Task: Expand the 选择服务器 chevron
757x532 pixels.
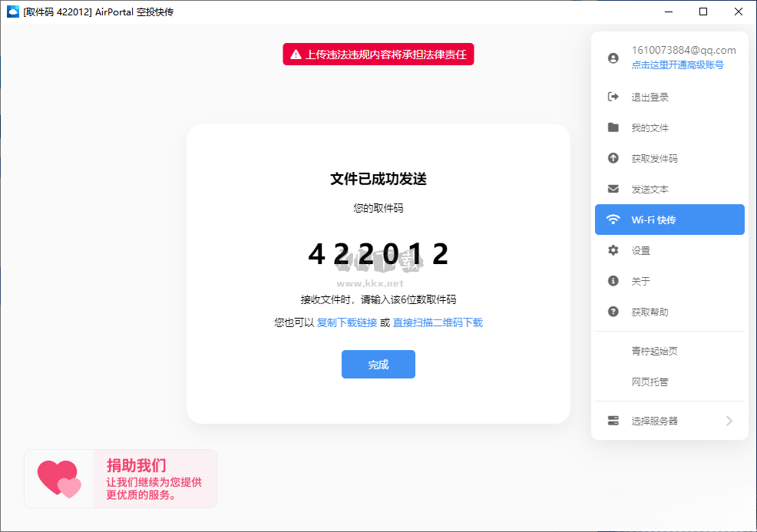Action: (729, 421)
